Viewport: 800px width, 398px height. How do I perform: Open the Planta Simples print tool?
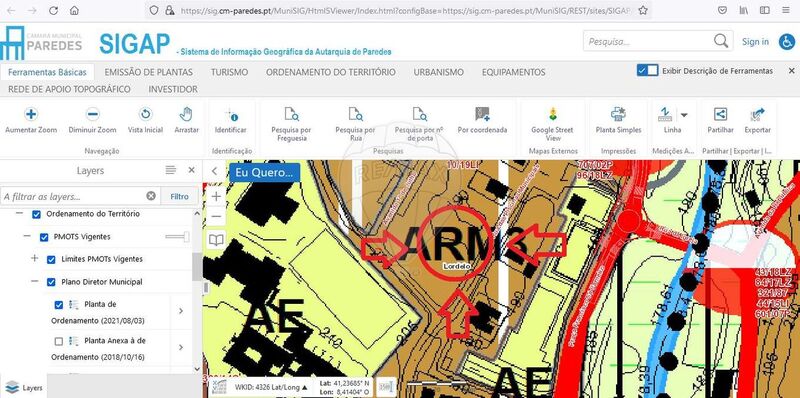point(618,120)
